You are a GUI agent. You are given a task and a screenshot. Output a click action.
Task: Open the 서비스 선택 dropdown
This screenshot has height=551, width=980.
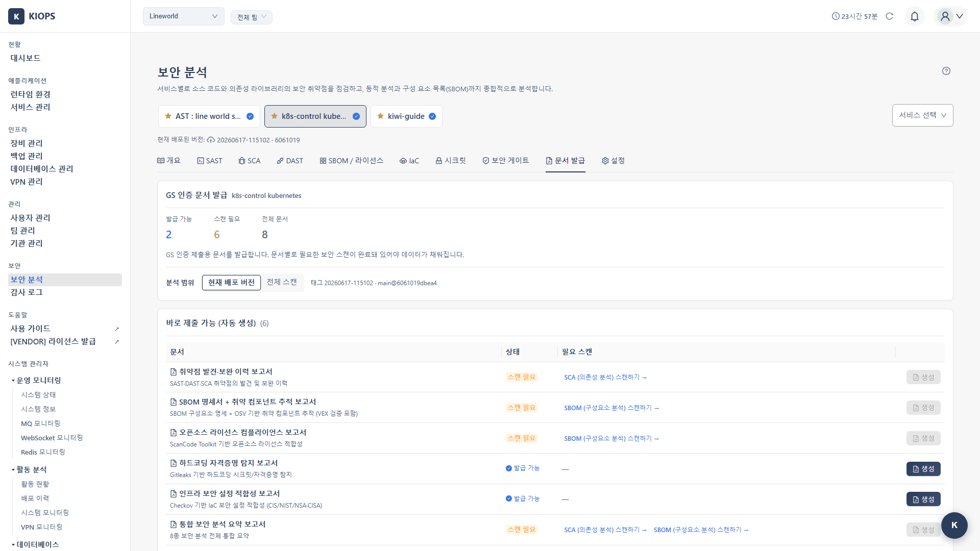(x=922, y=115)
